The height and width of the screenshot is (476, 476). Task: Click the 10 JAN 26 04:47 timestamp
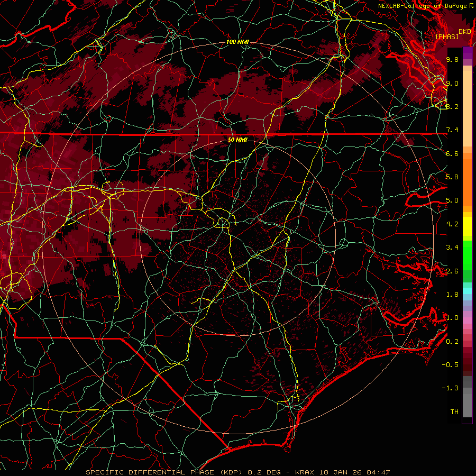click(x=354, y=472)
